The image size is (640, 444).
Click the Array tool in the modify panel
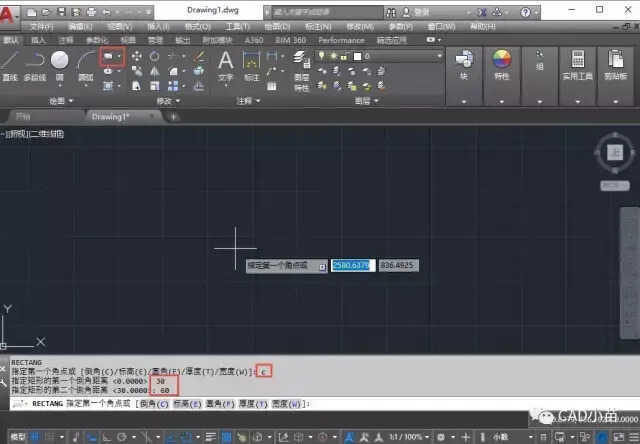173,86
